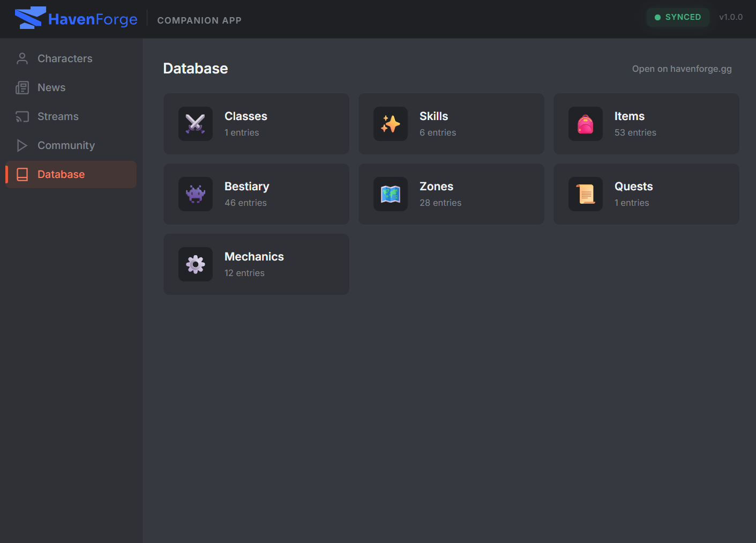Select Database in the sidebar
756x543 pixels.
[x=61, y=174]
